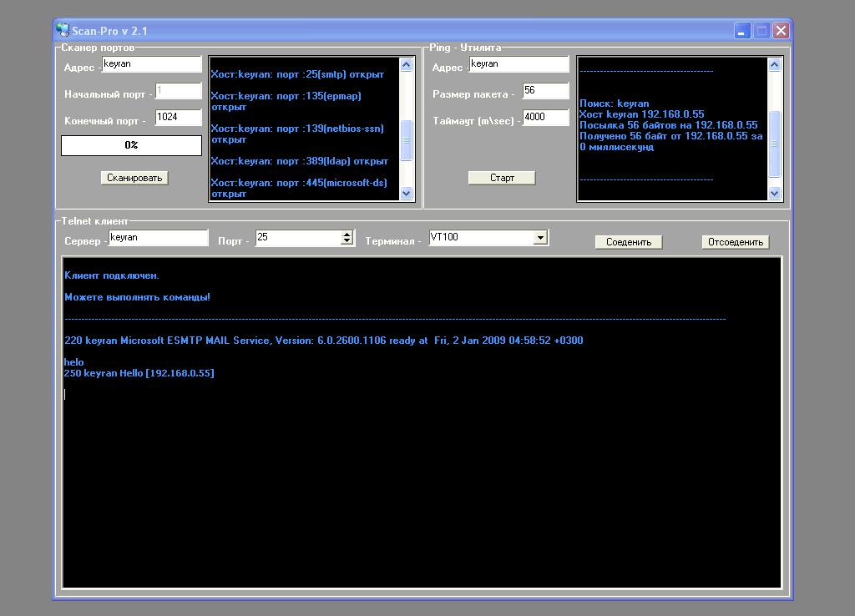Screen dimensions: 855x616
Task: Click scroll-down arrow in port scanner results
Action: pos(407,193)
